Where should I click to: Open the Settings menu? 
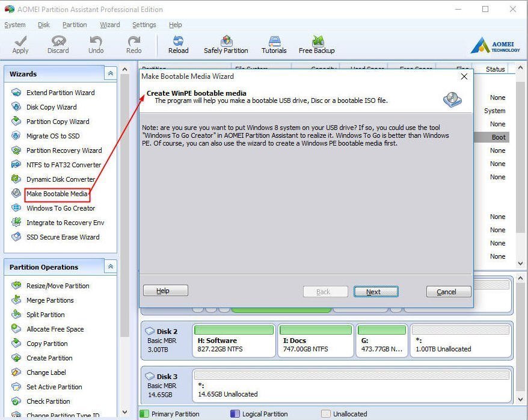coord(144,25)
